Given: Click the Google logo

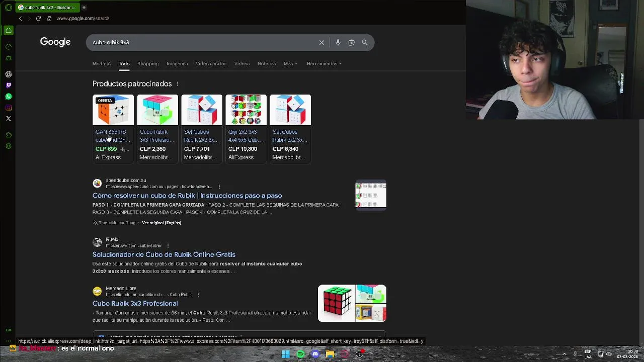Looking at the screenshot, I should coord(55,42).
